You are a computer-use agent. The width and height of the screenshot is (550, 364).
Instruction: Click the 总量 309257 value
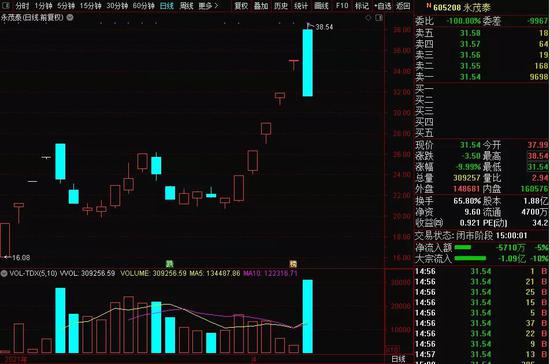(467, 178)
